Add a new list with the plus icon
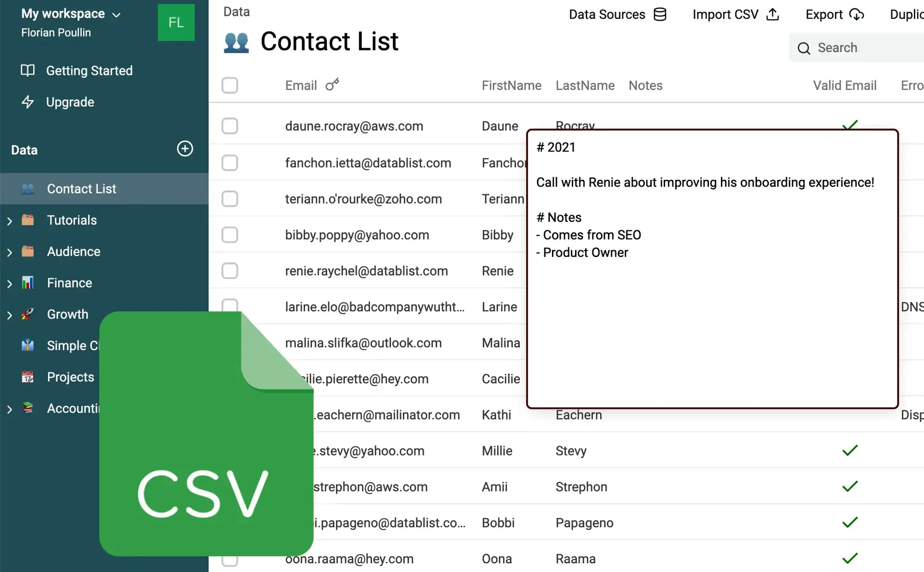The image size is (924, 572). click(x=185, y=149)
